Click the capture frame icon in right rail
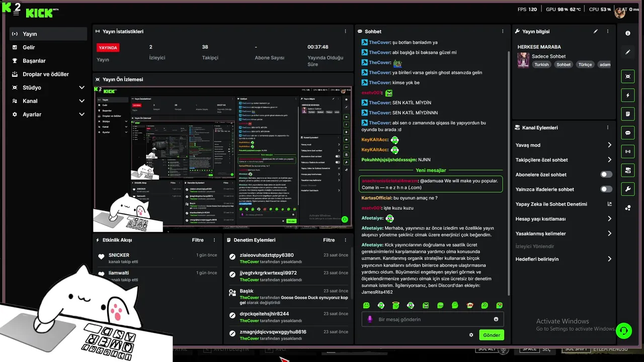Screen dimensions: 644x362 628,76
